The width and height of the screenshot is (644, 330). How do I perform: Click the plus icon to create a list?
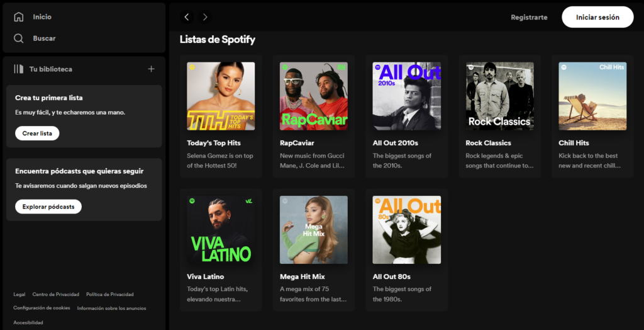pos(151,69)
